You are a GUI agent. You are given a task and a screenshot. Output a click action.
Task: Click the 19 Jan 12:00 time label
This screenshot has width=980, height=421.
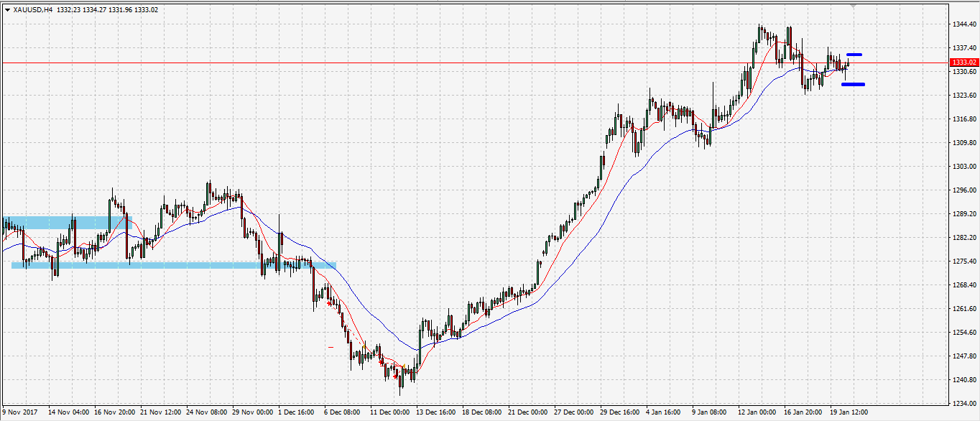click(850, 413)
